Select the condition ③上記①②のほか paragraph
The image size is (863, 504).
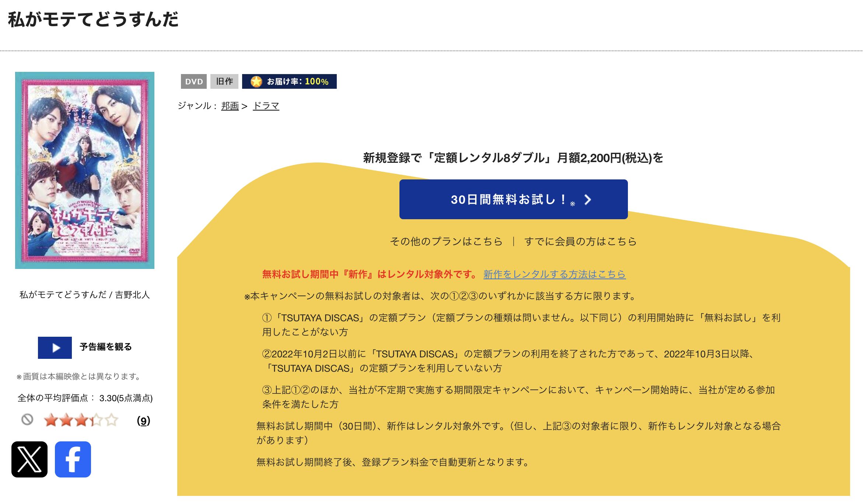[518, 397]
